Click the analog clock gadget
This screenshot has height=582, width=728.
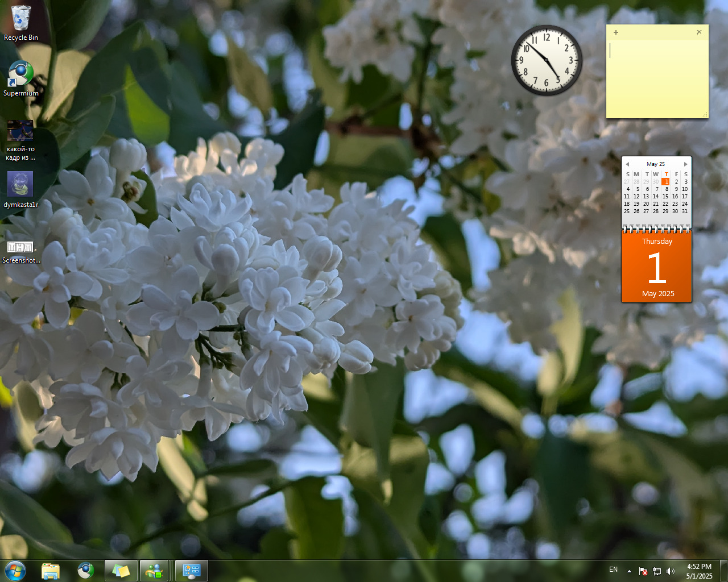point(547,60)
